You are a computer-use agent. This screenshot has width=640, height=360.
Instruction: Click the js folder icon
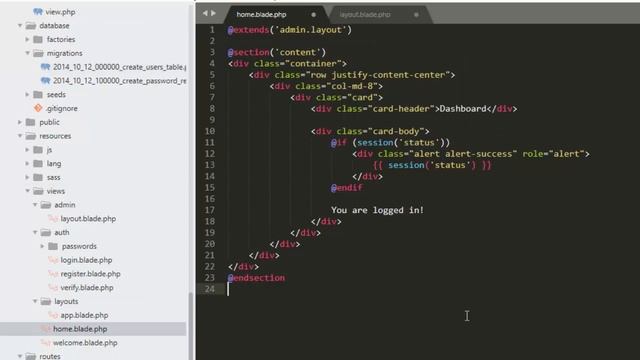[38, 150]
